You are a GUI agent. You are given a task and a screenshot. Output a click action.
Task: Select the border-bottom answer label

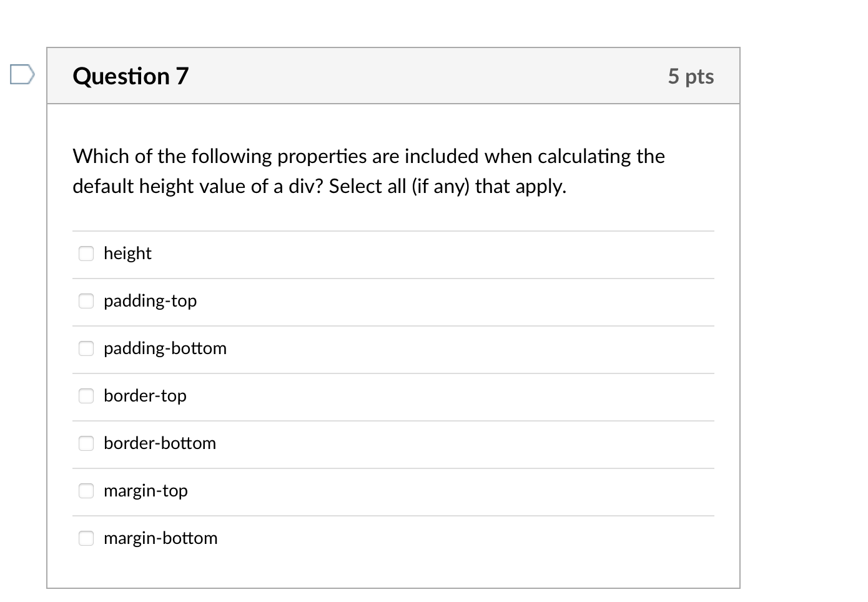tap(160, 443)
